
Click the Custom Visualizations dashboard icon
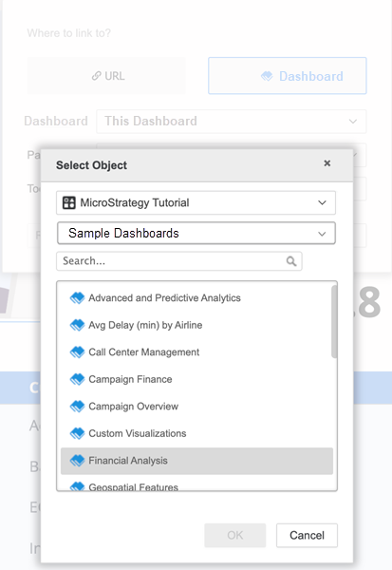click(77, 433)
